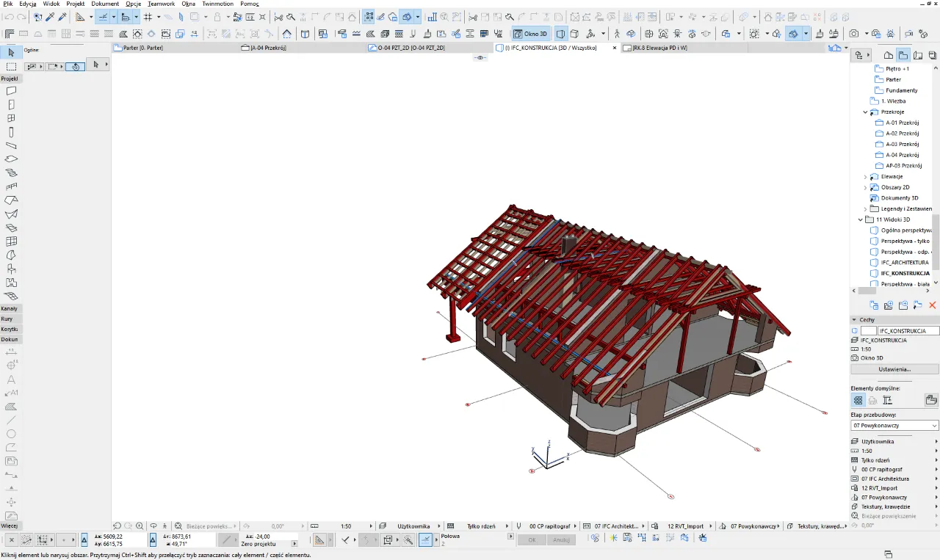Image resolution: width=940 pixels, height=560 pixels.
Task: Click the greyed OK button in bottom bar
Action: tap(532, 539)
